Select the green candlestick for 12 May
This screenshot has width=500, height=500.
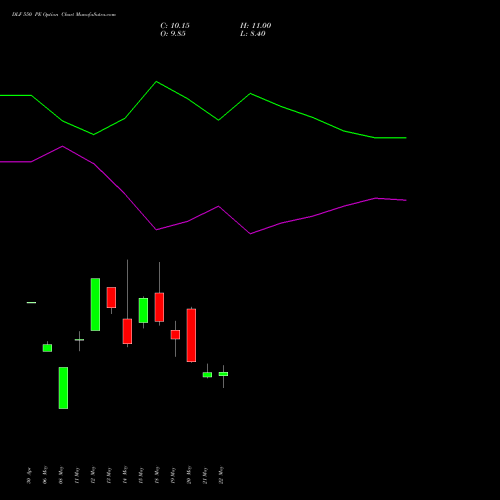(x=95, y=304)
